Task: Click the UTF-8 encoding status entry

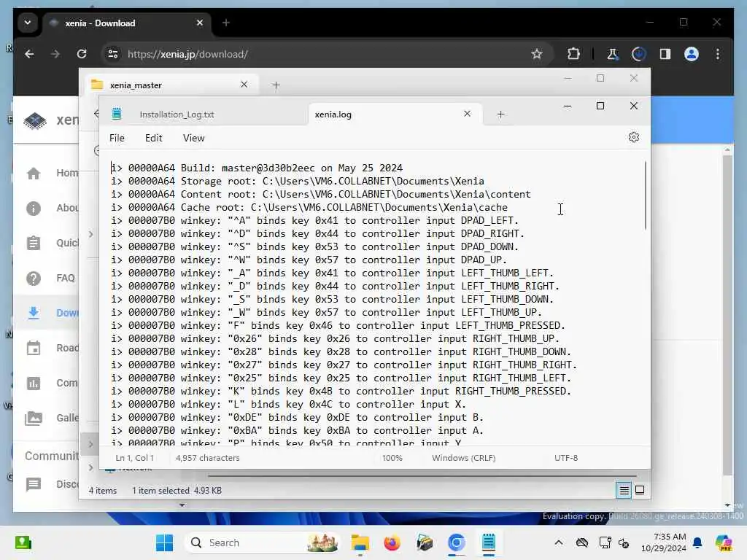Action: [566, 458]
